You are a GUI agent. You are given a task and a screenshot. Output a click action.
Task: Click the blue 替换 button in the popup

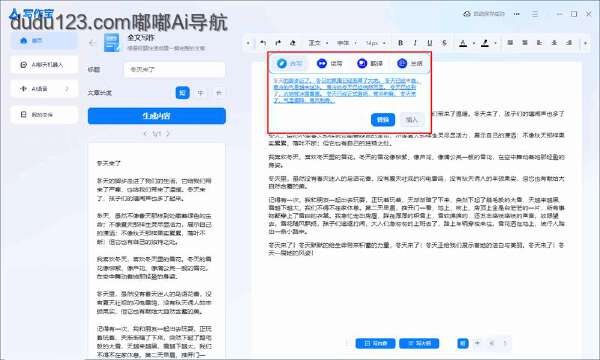[x=383, y=120]
